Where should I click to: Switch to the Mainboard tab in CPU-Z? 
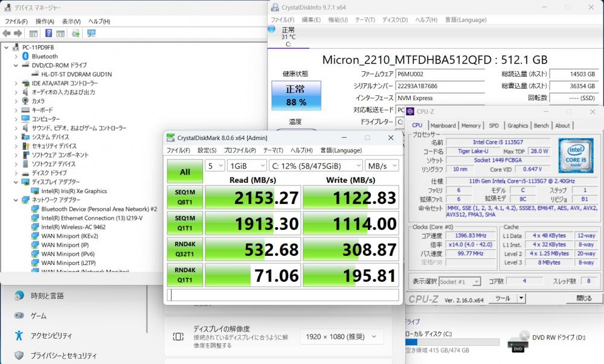click(x=443, y=126)
